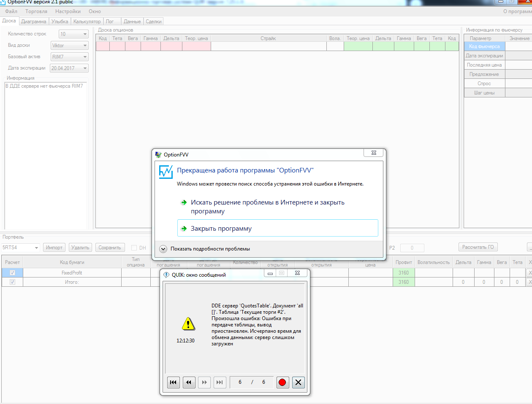Switch to the Улыбка tab
This screenshot has width=532, height=404.
60,22
